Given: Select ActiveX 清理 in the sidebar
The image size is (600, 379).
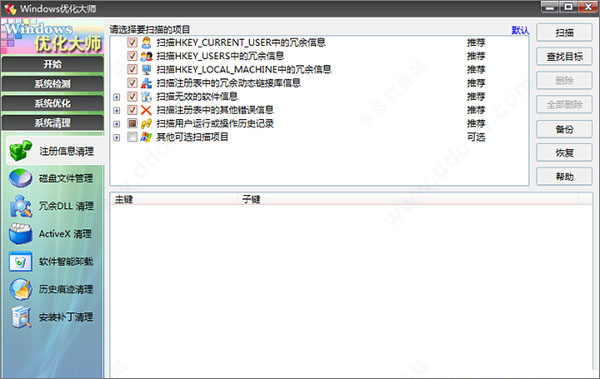Looking at the screenshot, I should coord(65,234).
